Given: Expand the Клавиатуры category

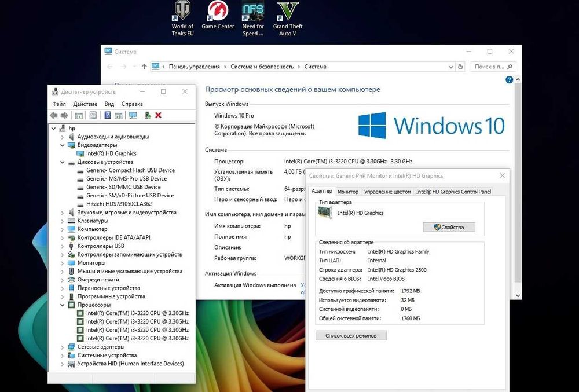Looking at the screenshot, I should click(63, 221).
